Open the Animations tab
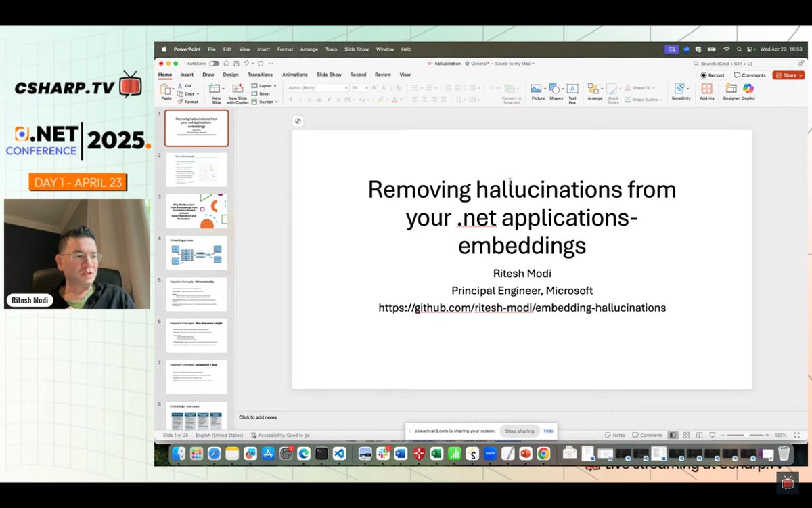 294,75
